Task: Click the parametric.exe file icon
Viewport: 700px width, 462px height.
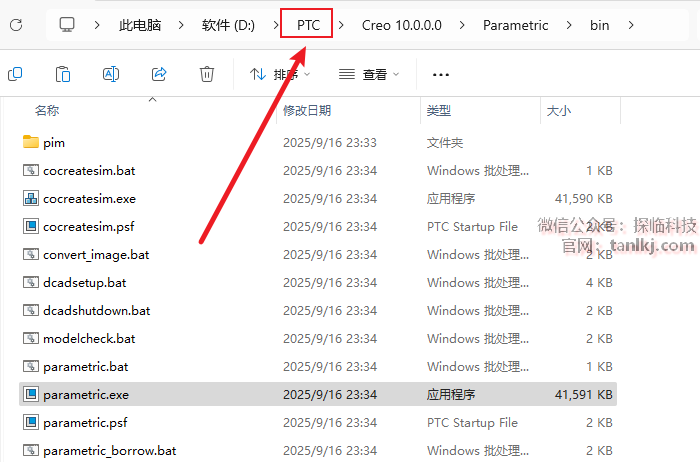Action: 31,394
